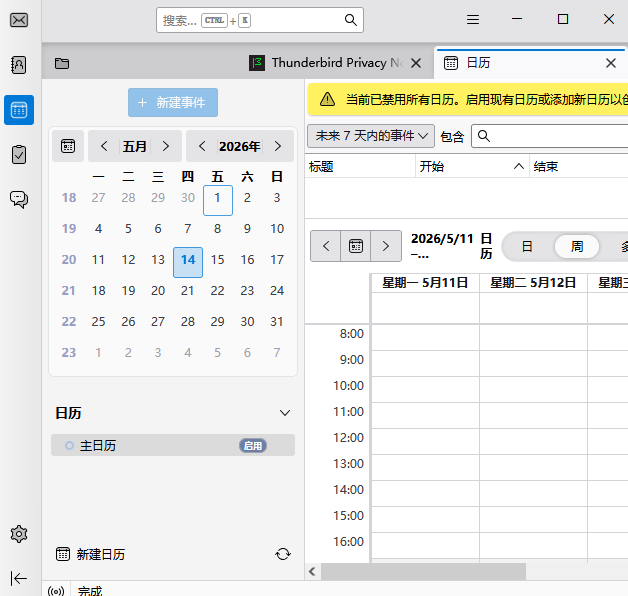Image resolution: width=628 pixels, height=596 pixels.
Task: Open the Chat space icon
Action: [19, 199]
